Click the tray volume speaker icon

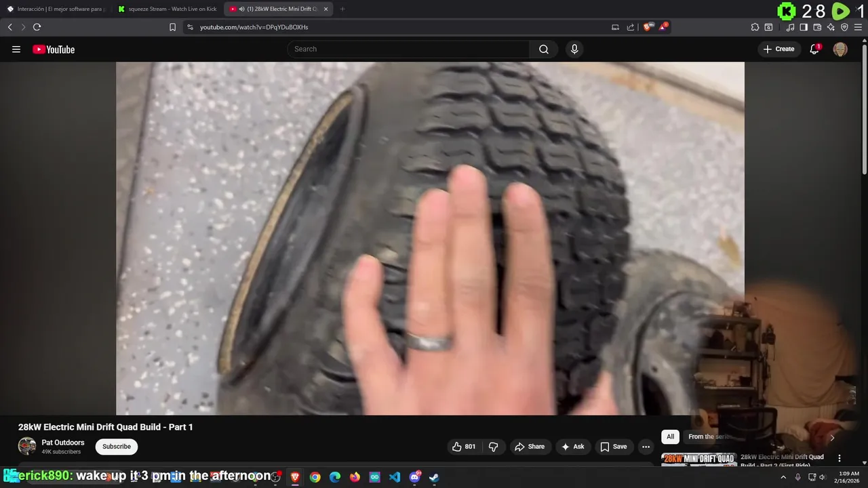point(823,477)
